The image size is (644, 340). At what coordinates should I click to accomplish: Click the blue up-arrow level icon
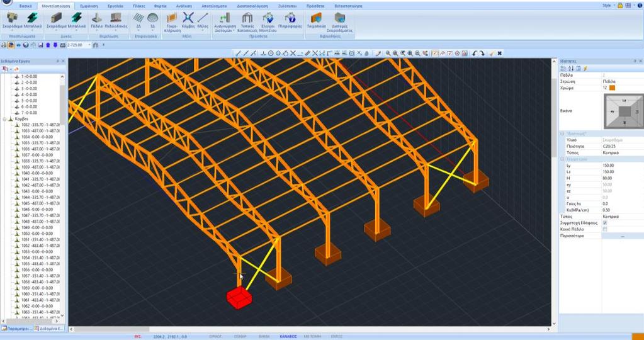48,45
